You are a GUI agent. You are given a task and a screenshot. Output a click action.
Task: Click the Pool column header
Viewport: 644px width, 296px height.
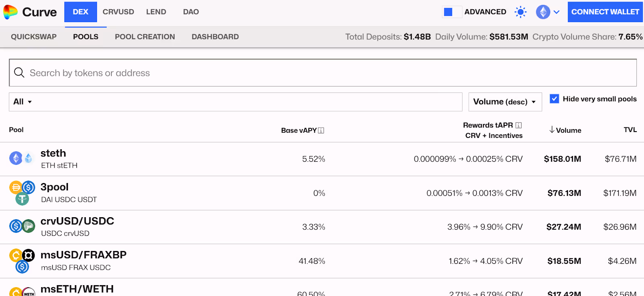pyautogui.click(x=16, y=129)
